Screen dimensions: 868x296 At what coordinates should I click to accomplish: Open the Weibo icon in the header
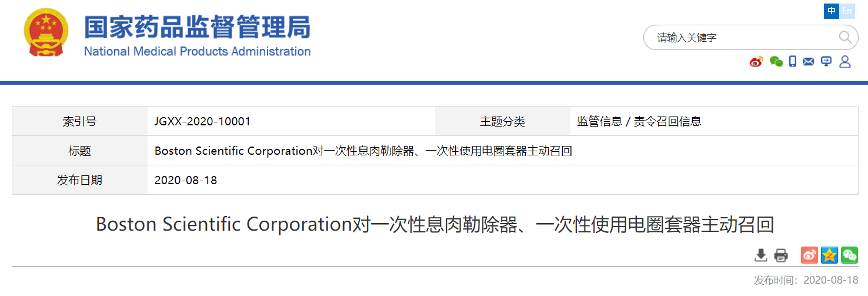click(x=756, y=62)
